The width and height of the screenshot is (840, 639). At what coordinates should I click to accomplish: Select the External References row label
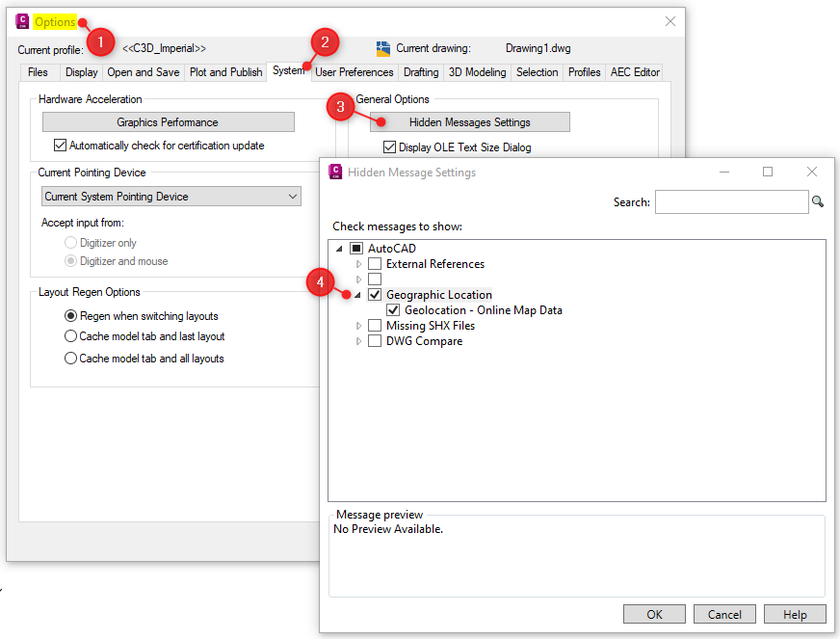point(435,264)
